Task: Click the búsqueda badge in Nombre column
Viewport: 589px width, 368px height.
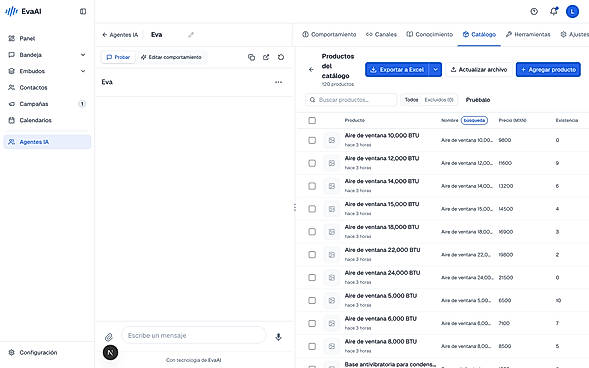Action: pyautogui.click(x=474, y=120)
